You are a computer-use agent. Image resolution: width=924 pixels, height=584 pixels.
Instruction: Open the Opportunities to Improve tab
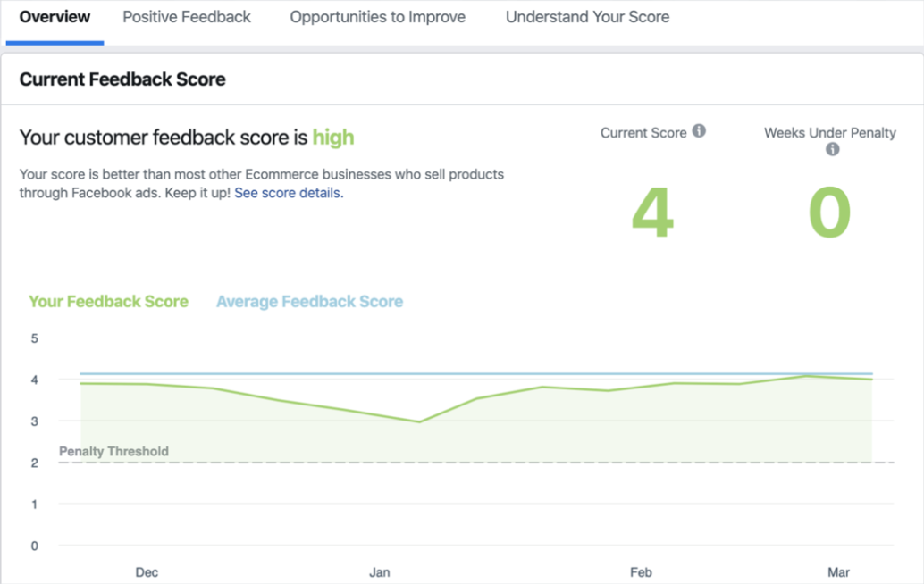(378, 17)
